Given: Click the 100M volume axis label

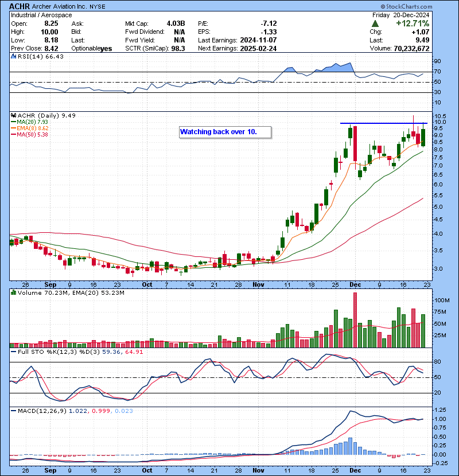Looking at the screenshot, I should tap(442, 301).
